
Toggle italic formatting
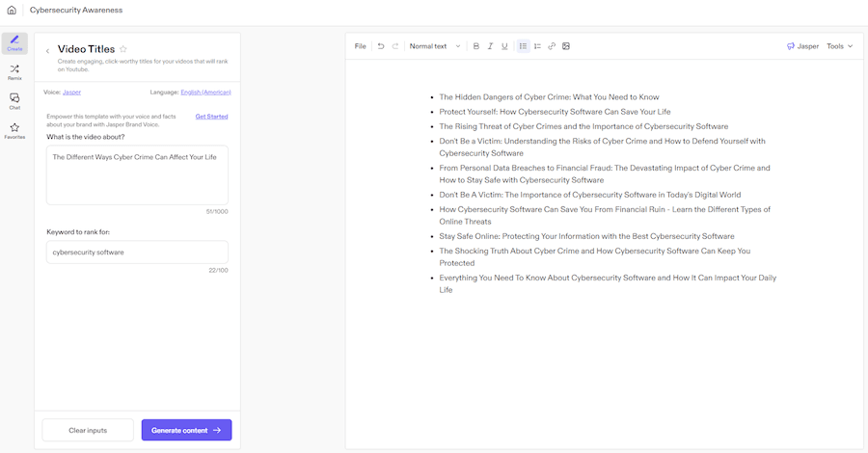click(490, 46)
